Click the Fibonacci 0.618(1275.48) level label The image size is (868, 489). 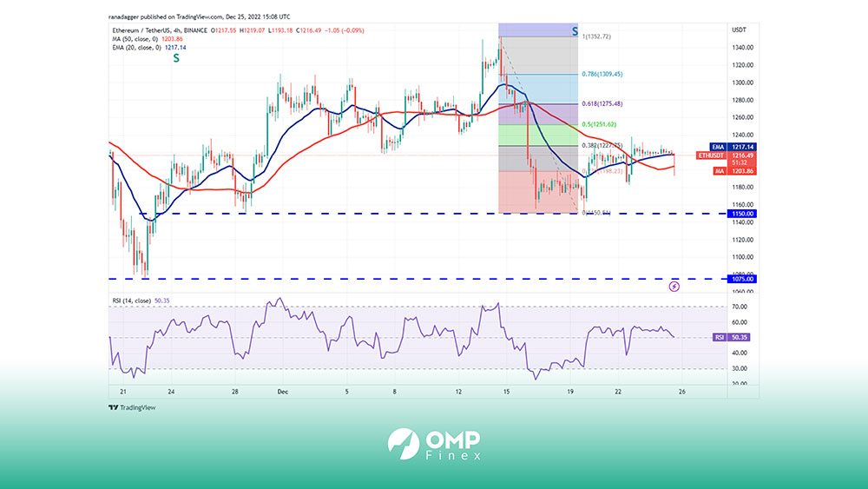click(602, 104)
